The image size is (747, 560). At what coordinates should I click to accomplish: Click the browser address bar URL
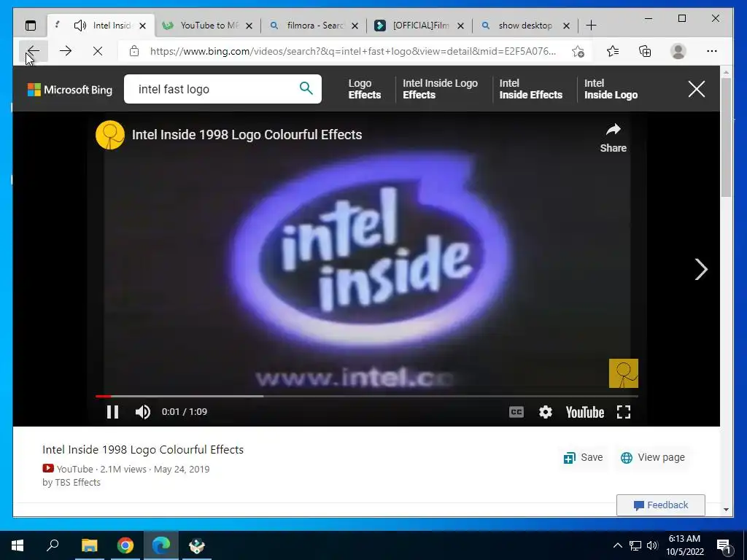(x=352, y=51)
